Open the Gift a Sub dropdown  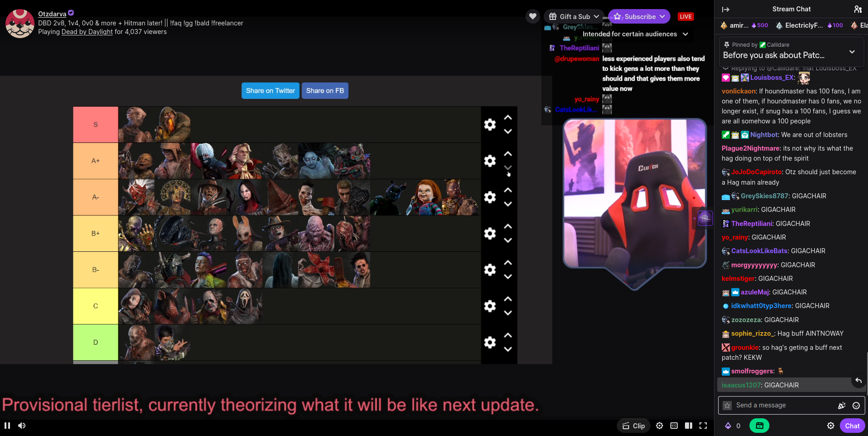click(x=574, y=17)
